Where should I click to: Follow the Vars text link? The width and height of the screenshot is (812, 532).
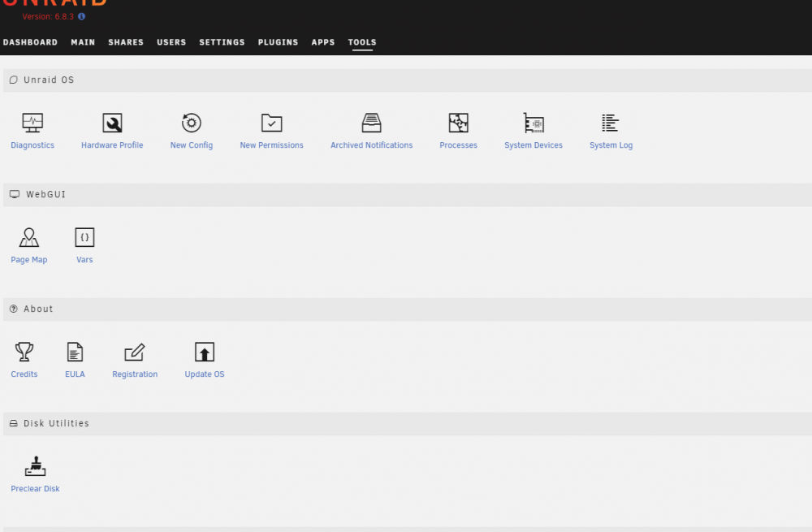coord(84,260)
